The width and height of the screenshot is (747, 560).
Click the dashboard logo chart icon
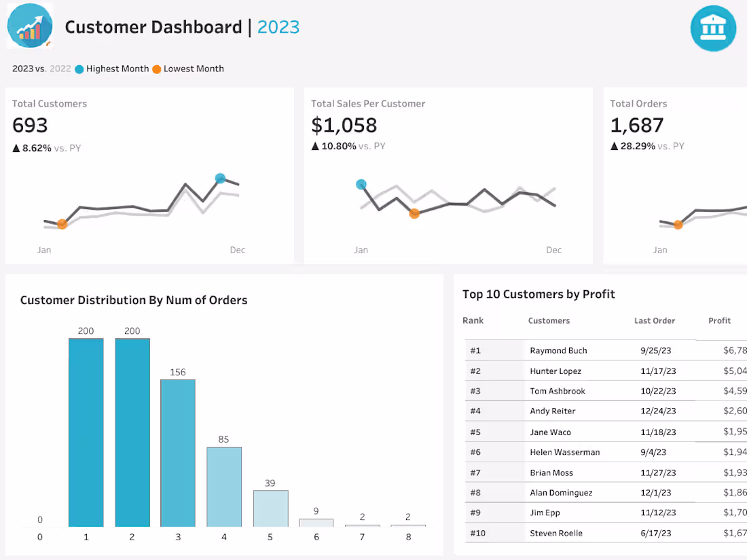(30, 25)
